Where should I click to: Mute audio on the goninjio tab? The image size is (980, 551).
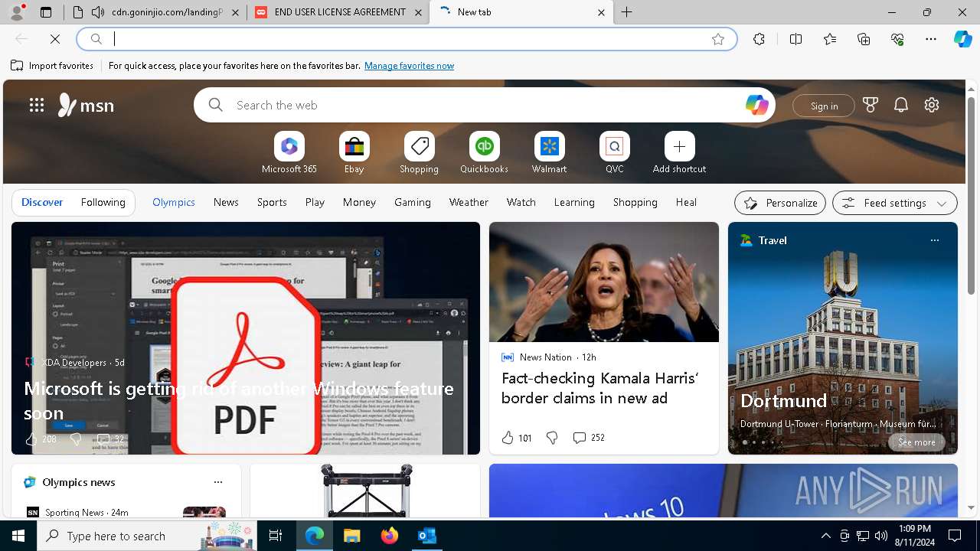pyautogui.click(x=97, y=12)
